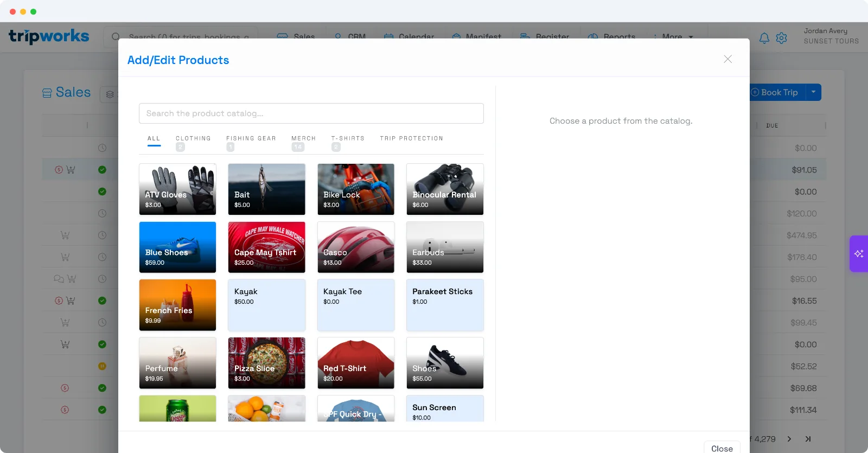Jump to last page of sales list
Viewport: 868px width, 453px height.
[808, 439]
